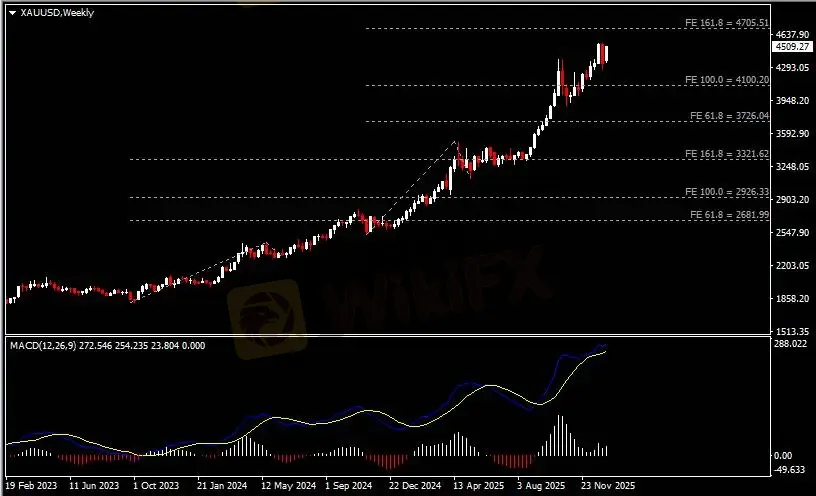The width and height of the screenshot is (816, 496).
Task: Click the current price tag 4509.27
Action: click(792, 47)
